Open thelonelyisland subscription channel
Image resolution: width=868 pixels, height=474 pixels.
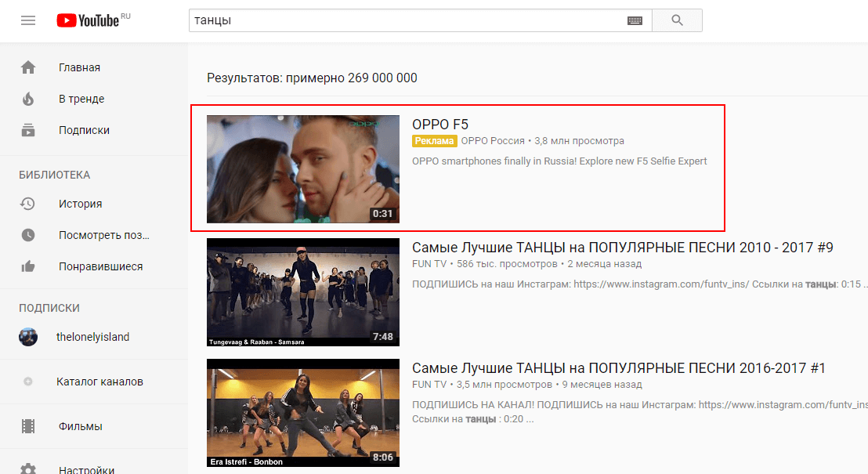click(x=93, y=337)
